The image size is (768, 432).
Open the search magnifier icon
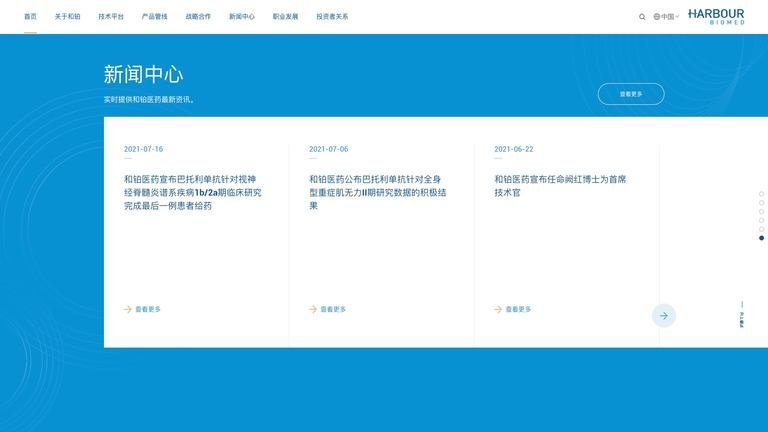pyautogui.click(x=642, y=17)
